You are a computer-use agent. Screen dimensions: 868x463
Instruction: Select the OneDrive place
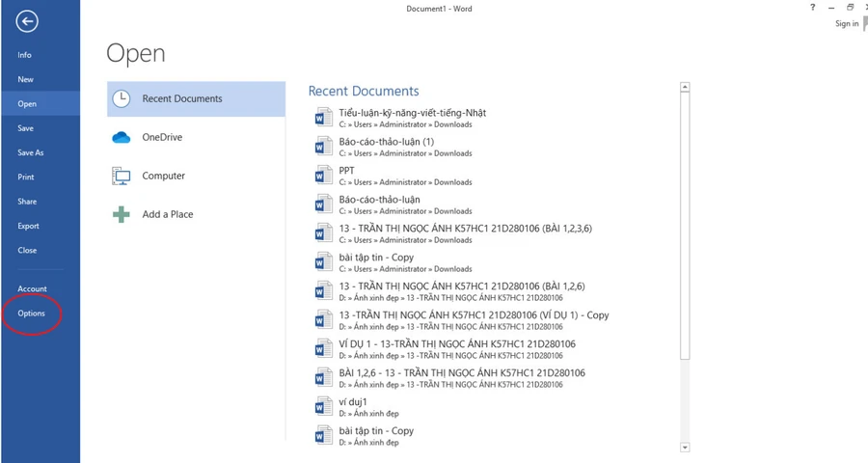(196, 137)
